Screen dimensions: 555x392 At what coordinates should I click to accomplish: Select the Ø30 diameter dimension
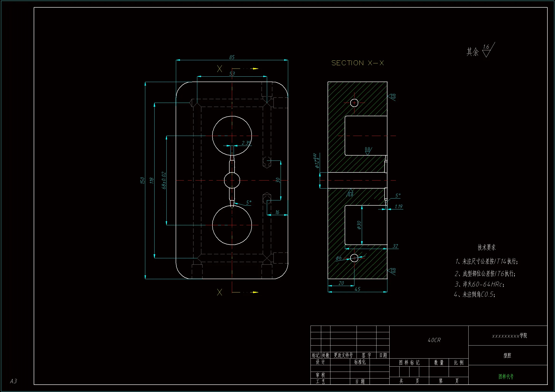[x=359, y=225]
